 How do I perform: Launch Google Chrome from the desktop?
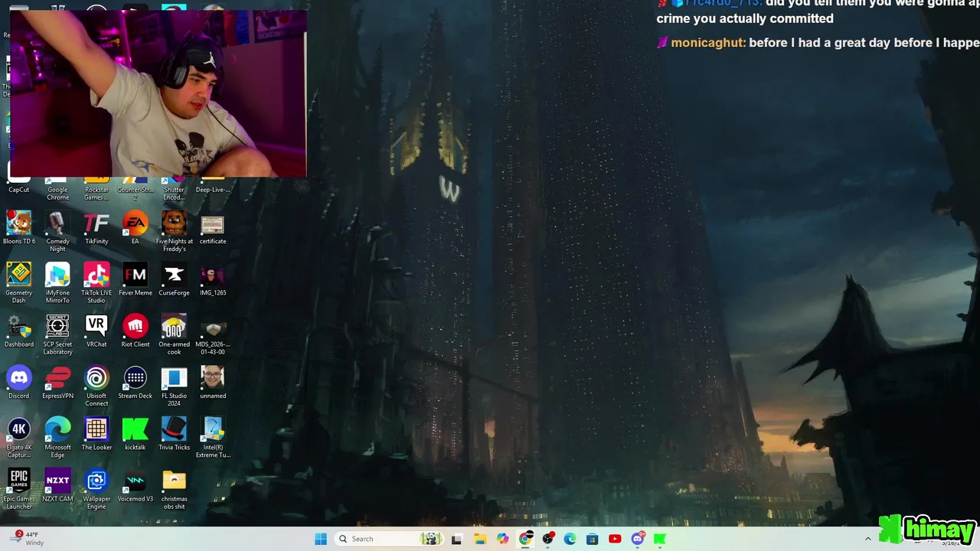[x=57, y=187]
